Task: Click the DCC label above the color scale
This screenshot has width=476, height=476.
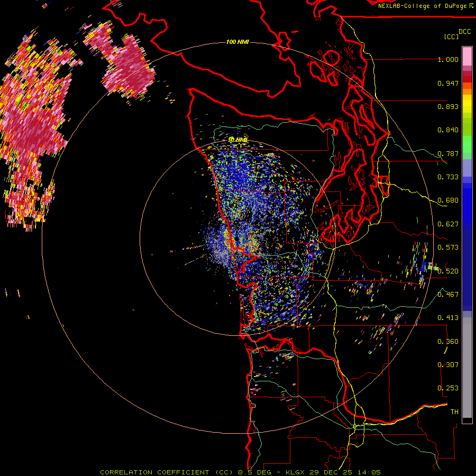Action: click(x=464, y=32)
